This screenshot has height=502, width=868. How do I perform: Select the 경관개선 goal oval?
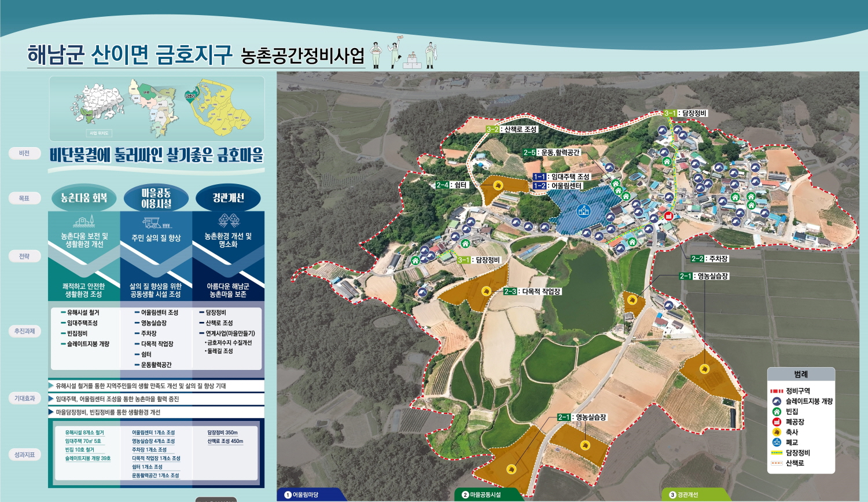coord(229,198)
